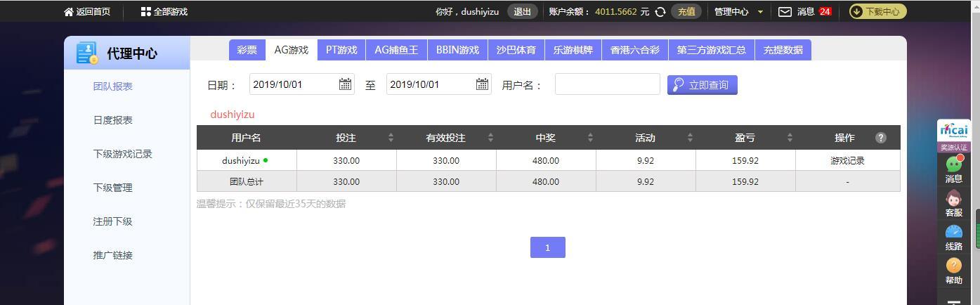980x305 pixels.
Task: Open 游戏记录 link for dushiyizu
Action: pos(847,161)
